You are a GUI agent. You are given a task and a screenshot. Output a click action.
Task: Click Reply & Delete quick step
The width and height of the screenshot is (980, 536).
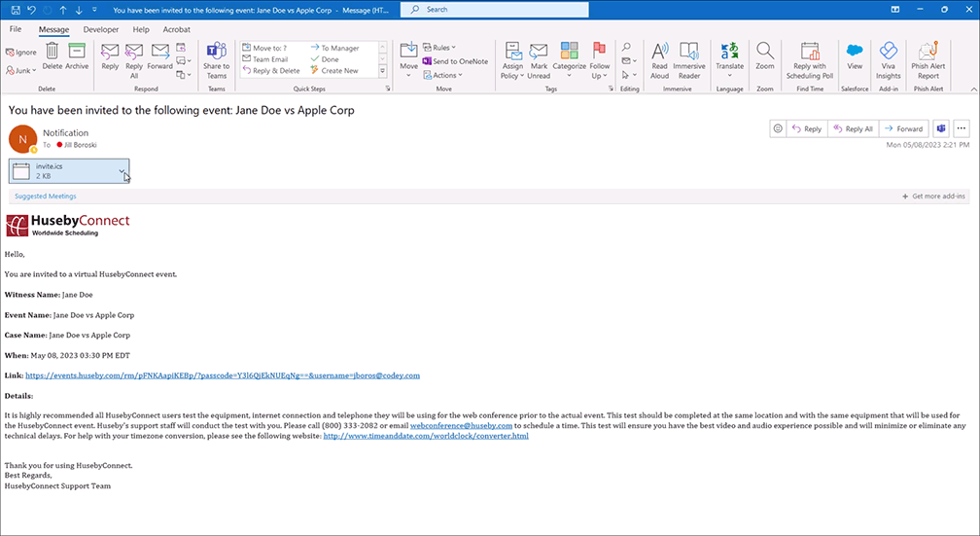coord(271,71)
